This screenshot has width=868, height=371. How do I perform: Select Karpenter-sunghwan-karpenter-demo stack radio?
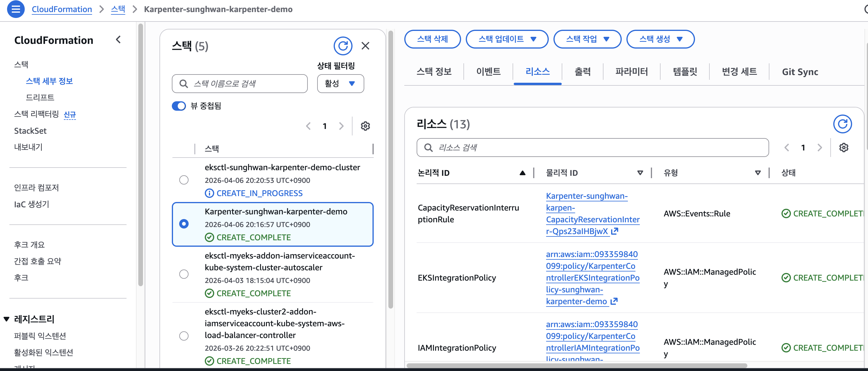(x=184, y=224)
